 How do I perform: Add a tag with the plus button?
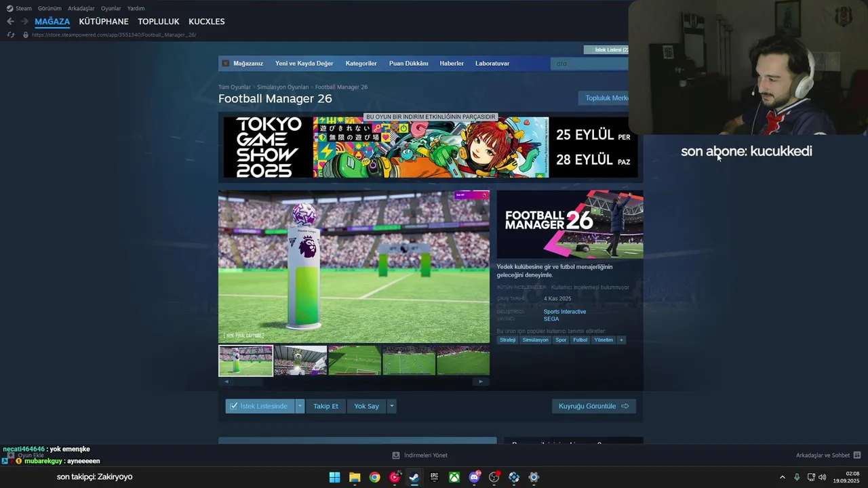click(621, 340)
